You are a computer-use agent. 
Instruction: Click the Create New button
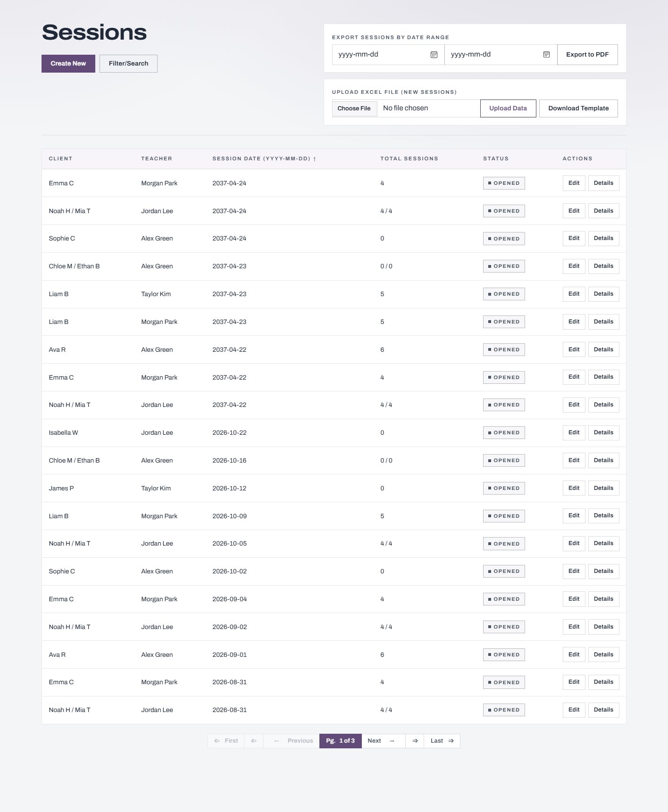pos(68,64)
